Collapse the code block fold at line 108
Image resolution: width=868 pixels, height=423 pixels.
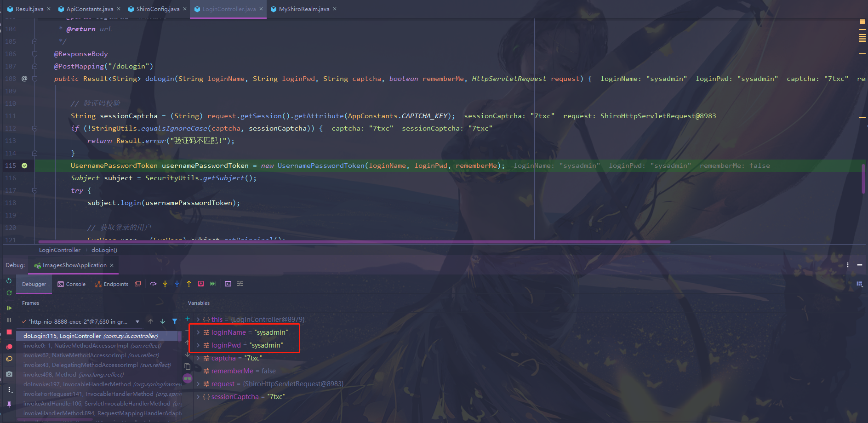(34, 79)
